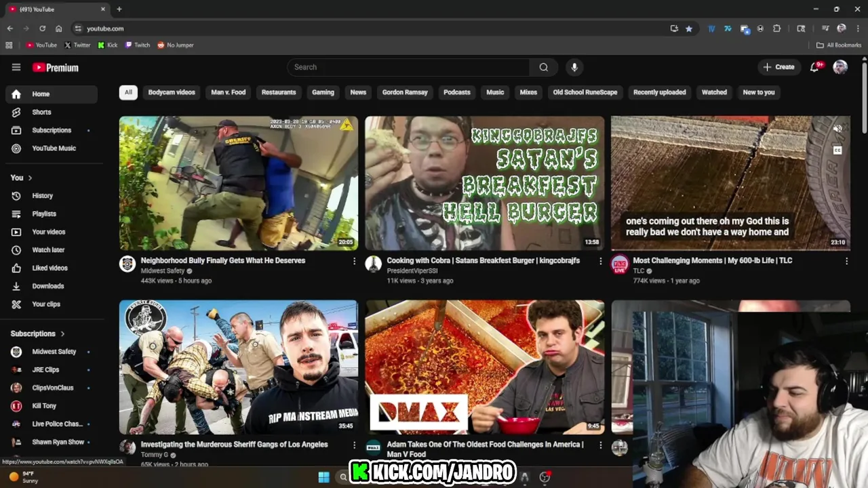Toggle mute on the previewing TLC video
868x488 pixels.
[837, 129]
